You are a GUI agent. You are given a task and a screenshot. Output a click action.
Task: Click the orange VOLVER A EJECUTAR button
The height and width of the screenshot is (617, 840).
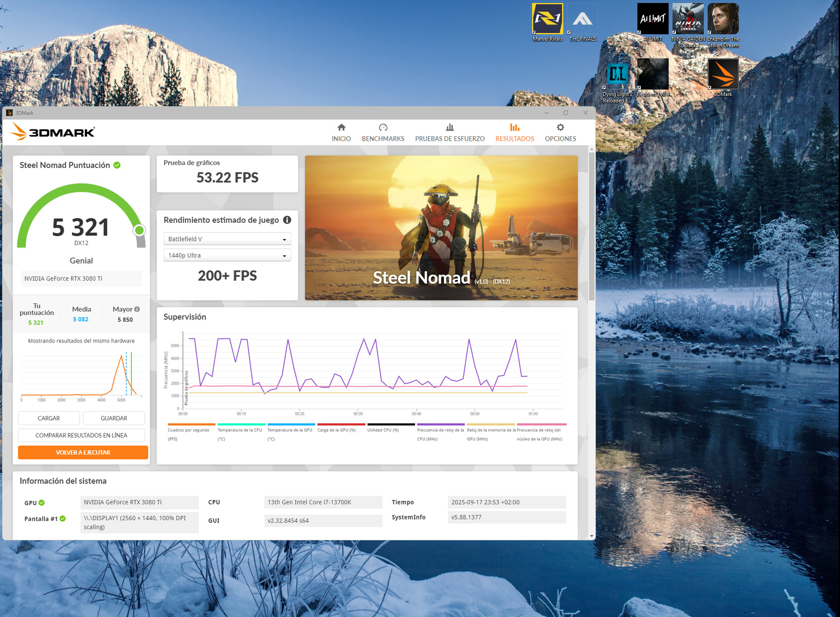tap(83, 452)
